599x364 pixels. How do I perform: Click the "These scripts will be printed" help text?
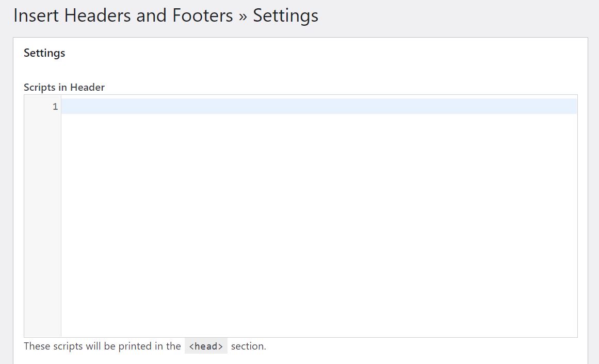(102, 346)
